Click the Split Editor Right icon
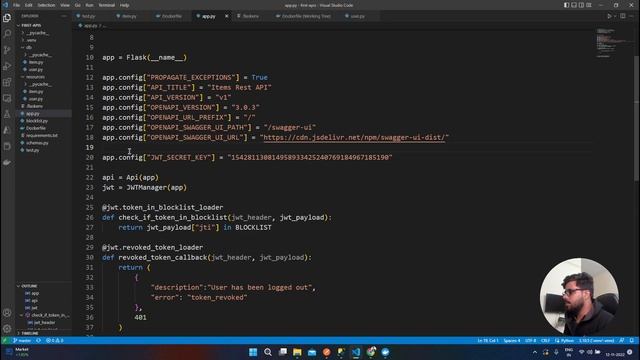Image resolution: width=640 pixels, height=360 pixels. [x=623, y=16]
